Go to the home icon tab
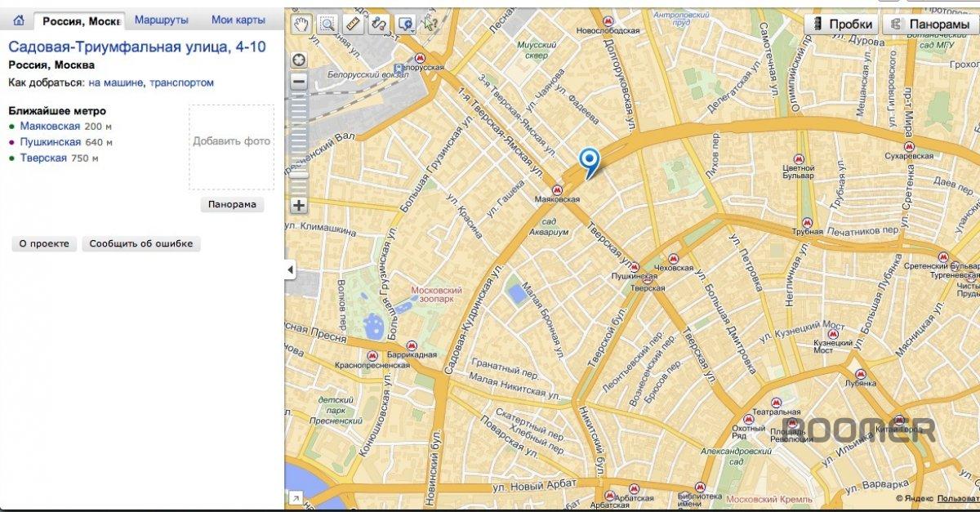The width and height of the screenshot is (980, 512). click(18, 20)
